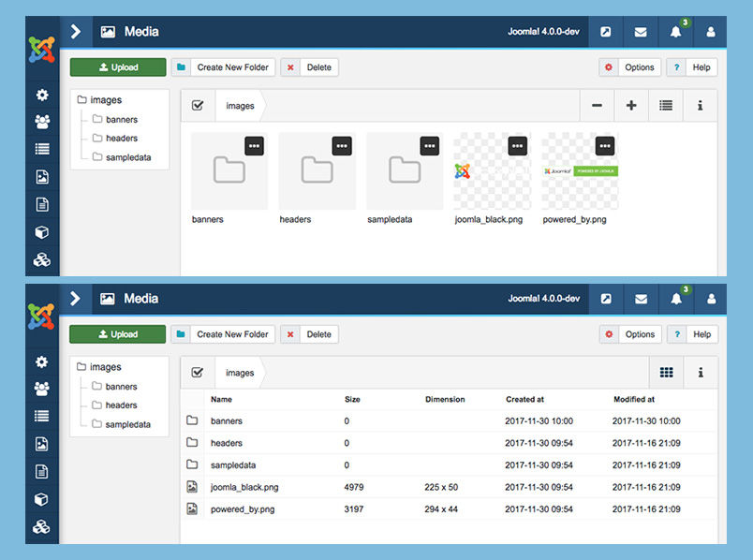The width and height of the screenshot is (753, 560).
Task: Toggle the select-all checkbox above the Name column
Action: [198, 373]
